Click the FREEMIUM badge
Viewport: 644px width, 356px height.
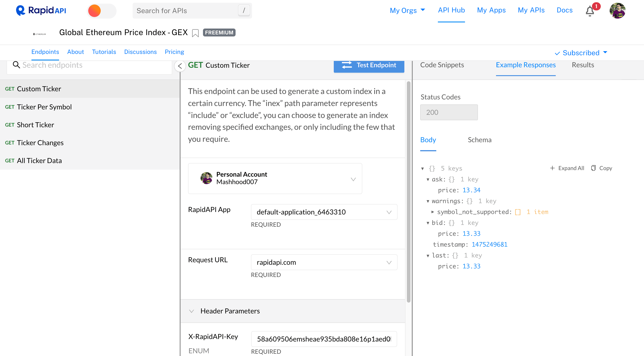point(219,33)
